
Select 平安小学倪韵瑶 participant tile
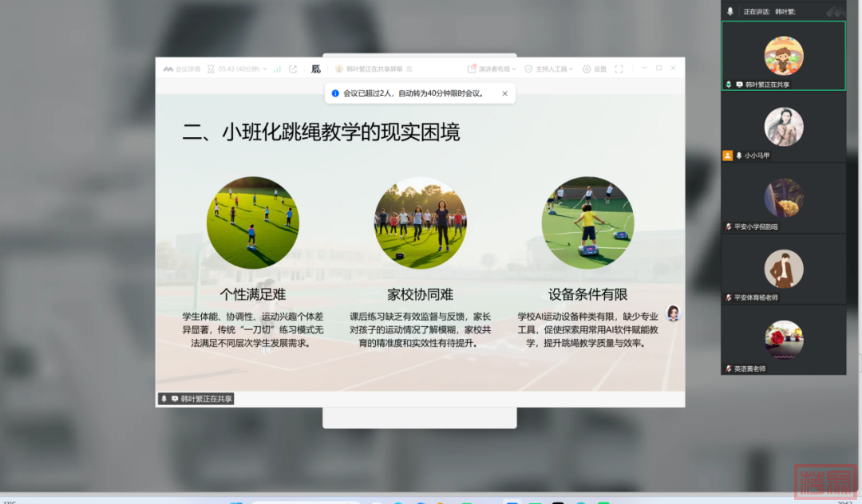pos(783,198)
